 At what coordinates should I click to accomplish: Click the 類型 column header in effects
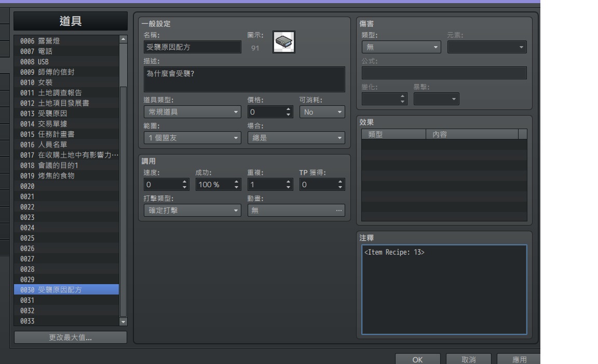[x=393, y=134]
